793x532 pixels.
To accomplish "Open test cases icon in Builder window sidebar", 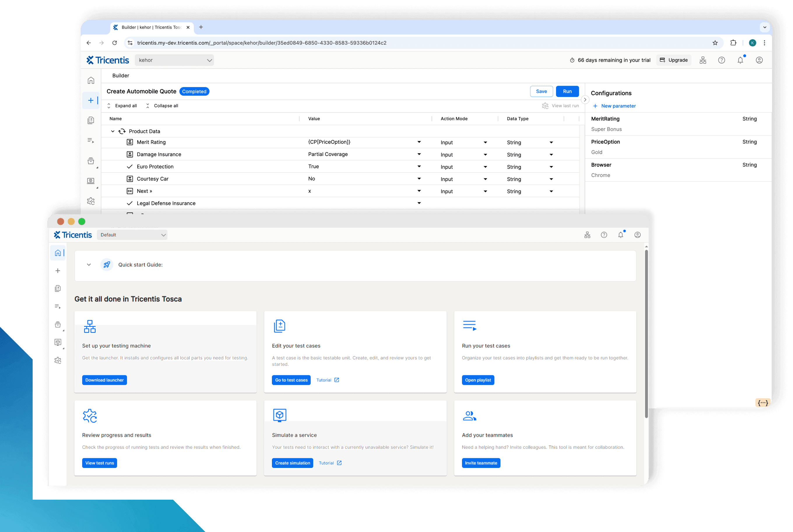I will click(91, 121).
